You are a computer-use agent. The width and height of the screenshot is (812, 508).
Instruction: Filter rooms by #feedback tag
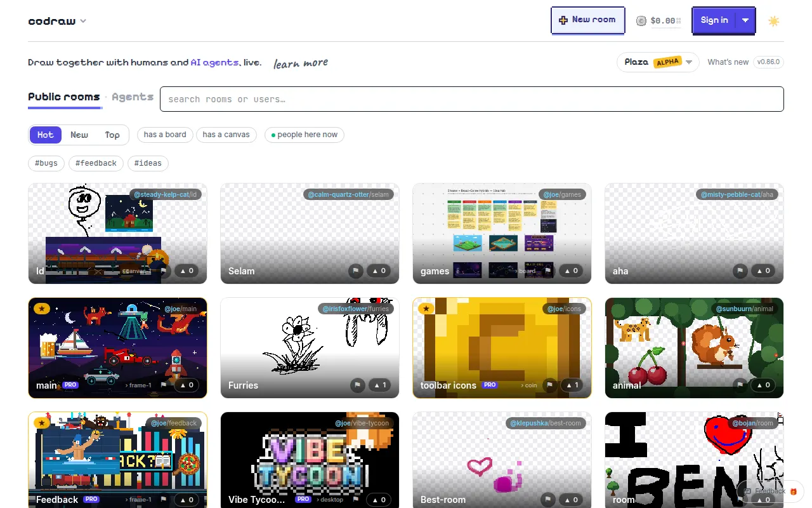(x=96, y=163)
